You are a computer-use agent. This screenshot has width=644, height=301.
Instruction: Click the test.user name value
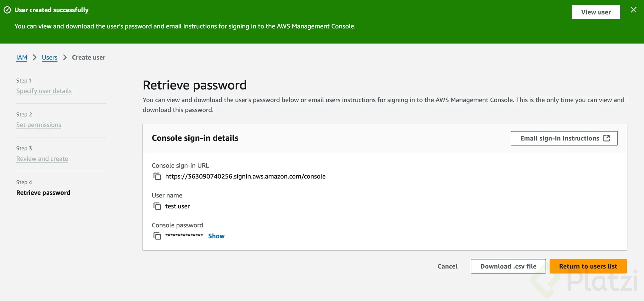click(x=178, y=206)
